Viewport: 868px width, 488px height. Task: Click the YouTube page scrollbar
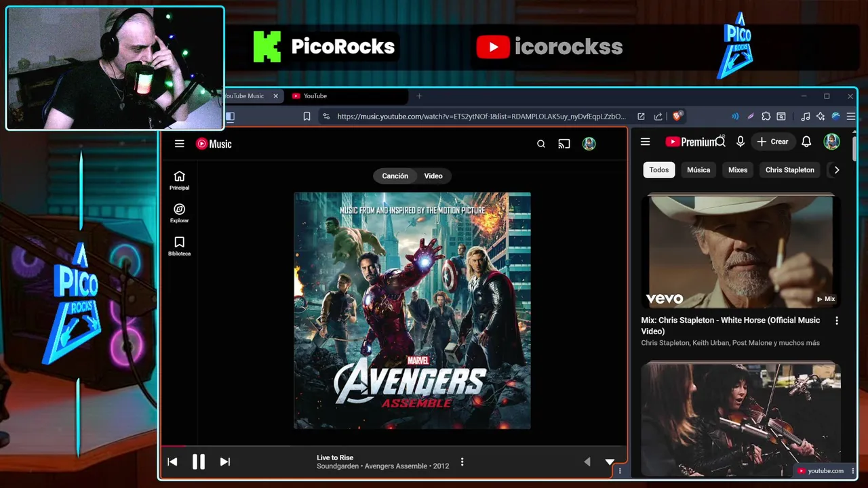(854, 148)
